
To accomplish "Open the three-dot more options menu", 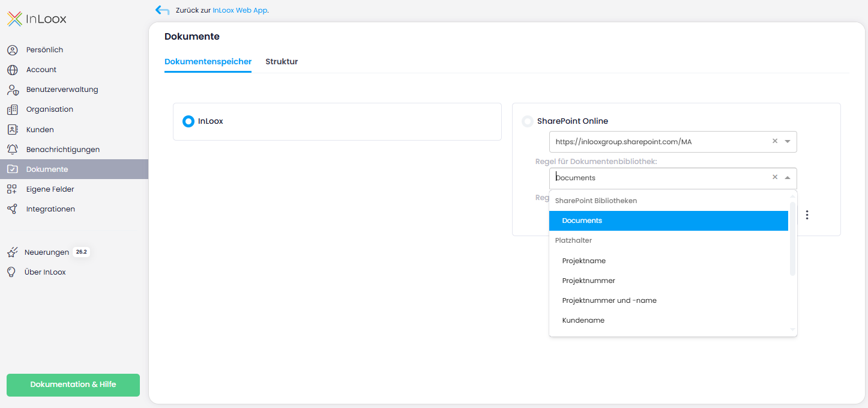I will [807, 215].
